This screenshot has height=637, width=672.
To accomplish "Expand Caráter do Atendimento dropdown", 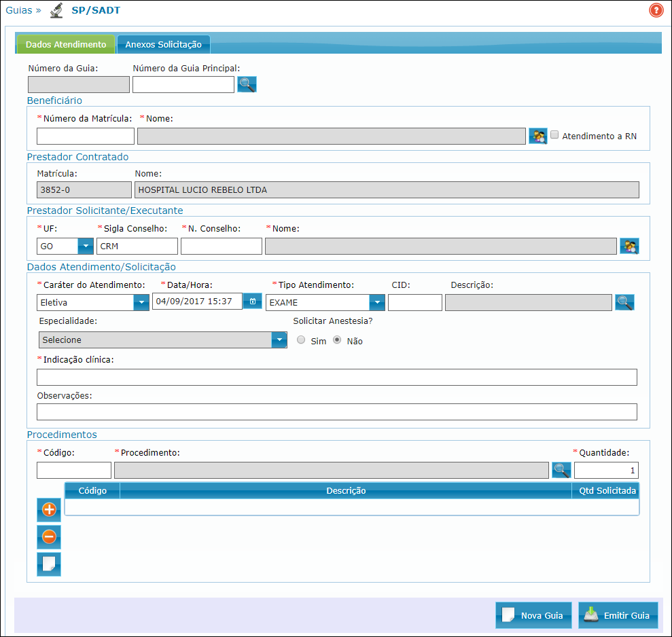I will pos(141,302).
